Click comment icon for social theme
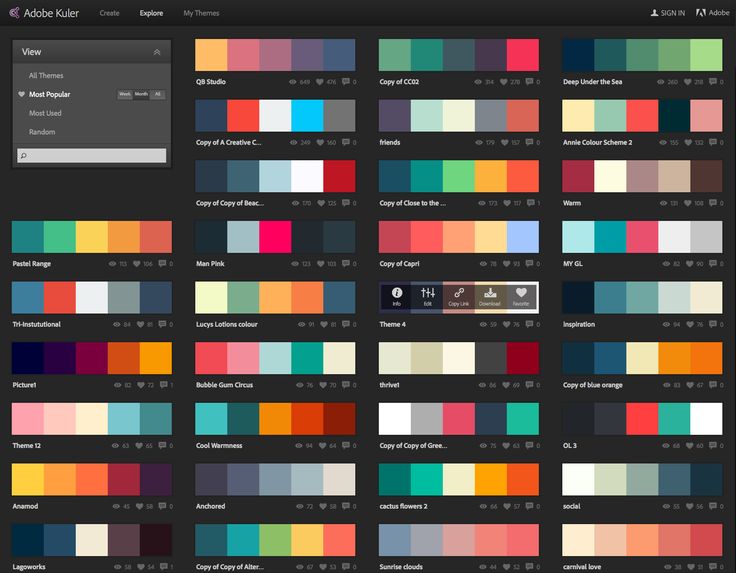The width and height of the screenshot is (736, 573). coord(713,506)
